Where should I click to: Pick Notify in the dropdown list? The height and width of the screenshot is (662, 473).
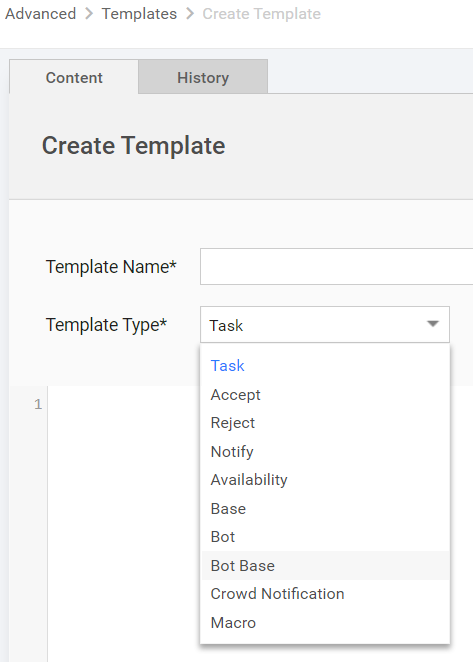(326, 452)
